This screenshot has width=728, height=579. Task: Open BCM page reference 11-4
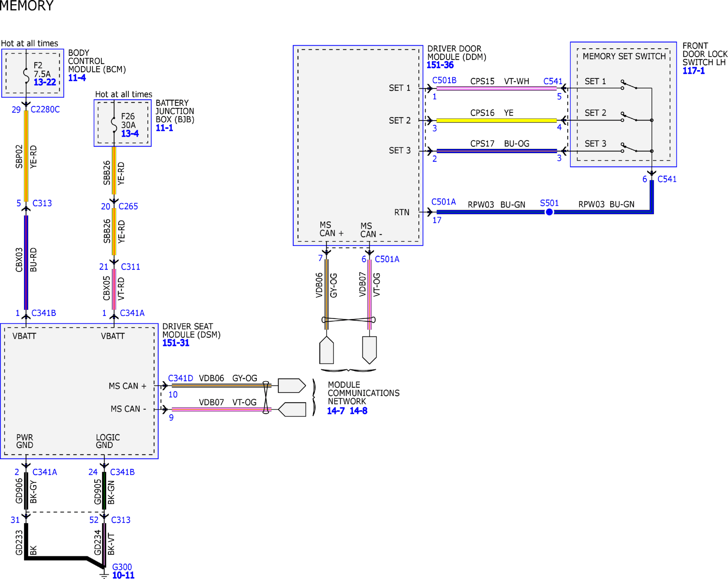(77, 78)
